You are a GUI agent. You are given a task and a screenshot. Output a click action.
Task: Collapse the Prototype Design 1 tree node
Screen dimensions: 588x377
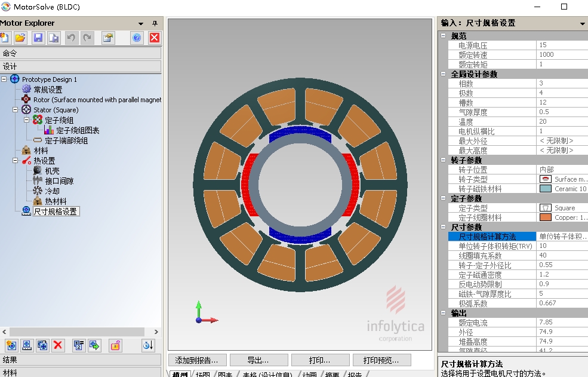pyautogui.click(x=4, y=79)
